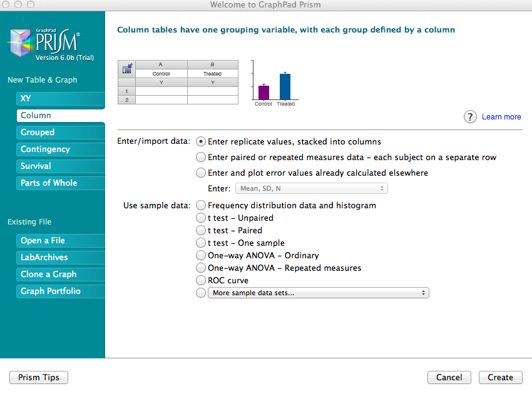The width and height of the screenshot is (532, 394).
Task: Choose One-way ANOVA – Ordinary sample data
Action: click(201, 255)
